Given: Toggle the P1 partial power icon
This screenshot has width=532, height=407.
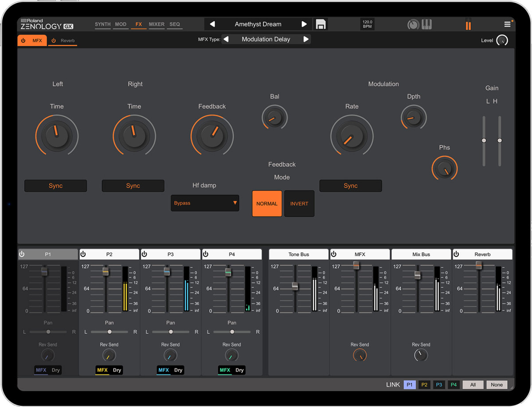Looking at the screenshot, I should [22, 254].
